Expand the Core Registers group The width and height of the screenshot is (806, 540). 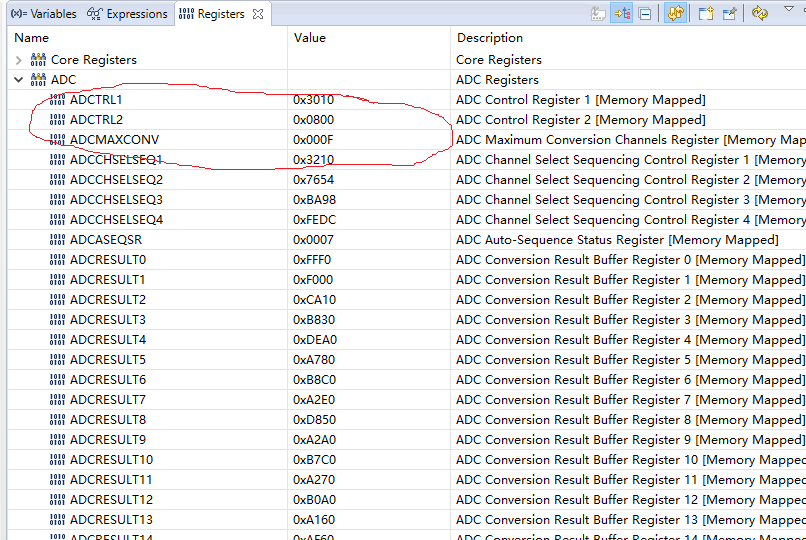[x=19, y=60]
